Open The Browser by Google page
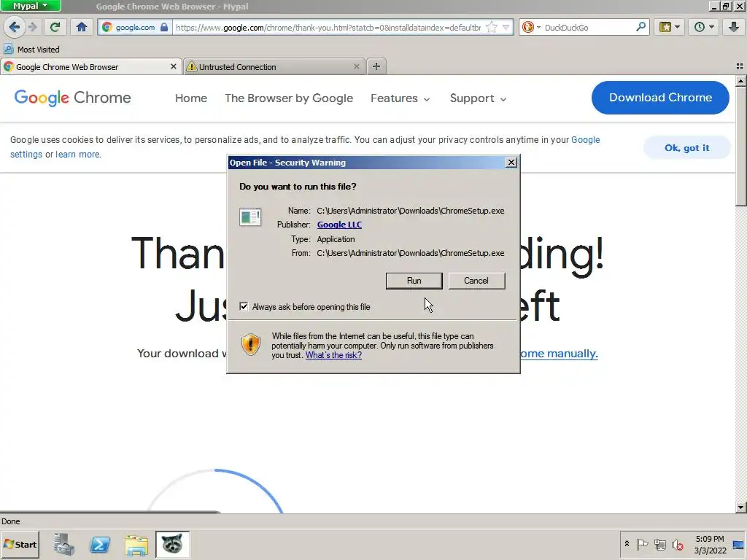Image resolution: width=747 pixels, height=560 pixels. (289, 98)
